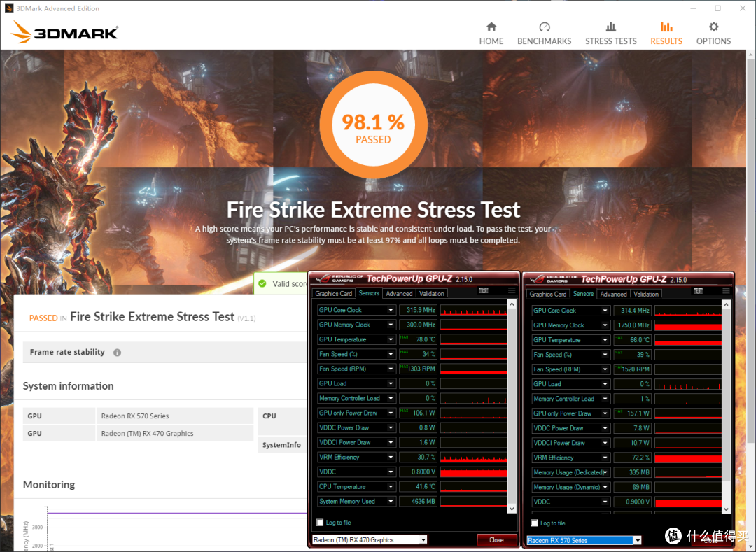
Task: Click SystemInfo label
Action: (x=281, y=445)
